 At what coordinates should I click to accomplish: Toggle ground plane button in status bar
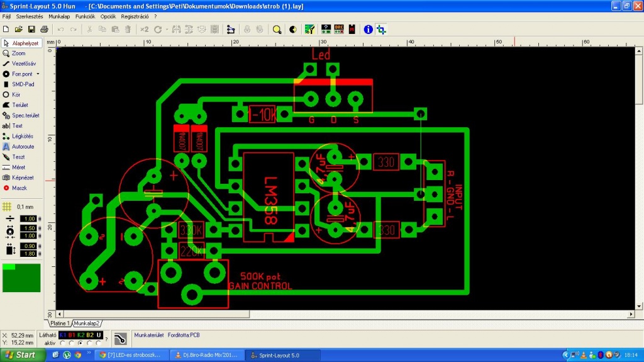coord(120,339)
